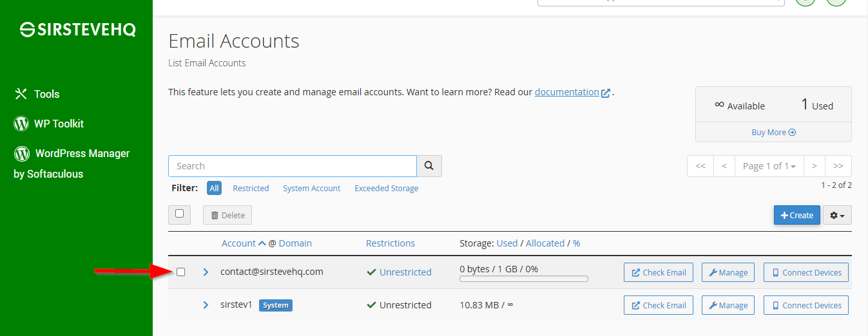Image resolution: width=868 pixels, height=336 pixels.
Task: Sort by Used storage header
Action: point(507,243)
